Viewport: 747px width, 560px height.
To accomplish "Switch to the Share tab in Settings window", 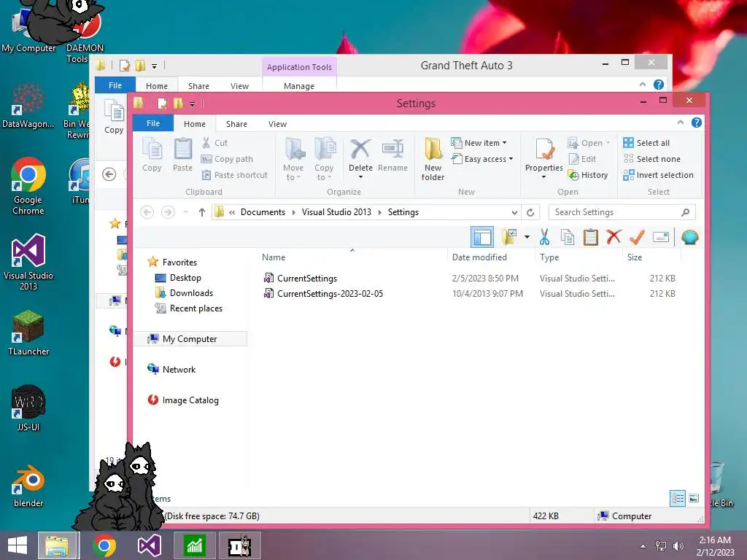I will tap(236, 124).
